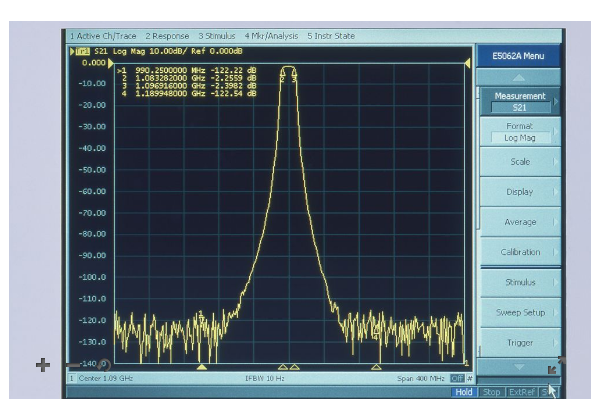The width and height of the screenshot is (610, 415).
Task: Toggle the Hold status indicator
Action: [464, 392]
